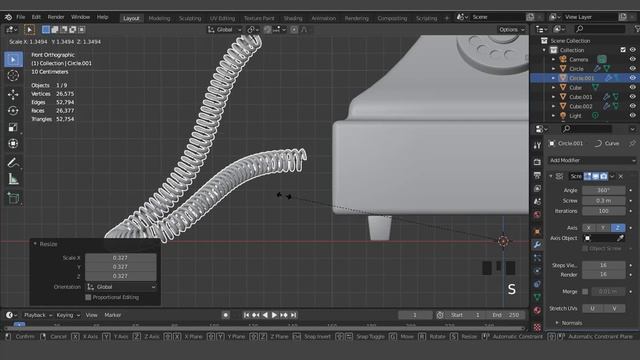Select the Move tool

click(x=13, y=94)
